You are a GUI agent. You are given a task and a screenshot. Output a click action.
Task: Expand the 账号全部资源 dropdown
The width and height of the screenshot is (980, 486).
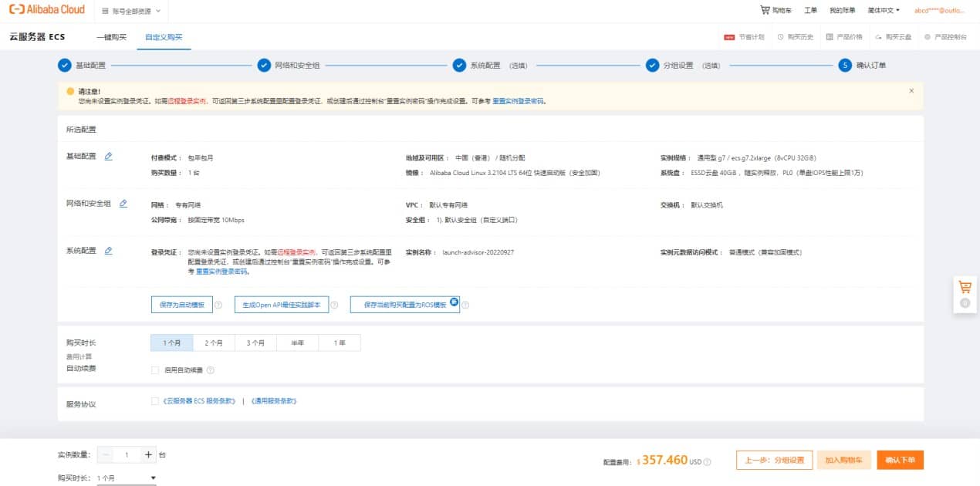pos(131,11)
